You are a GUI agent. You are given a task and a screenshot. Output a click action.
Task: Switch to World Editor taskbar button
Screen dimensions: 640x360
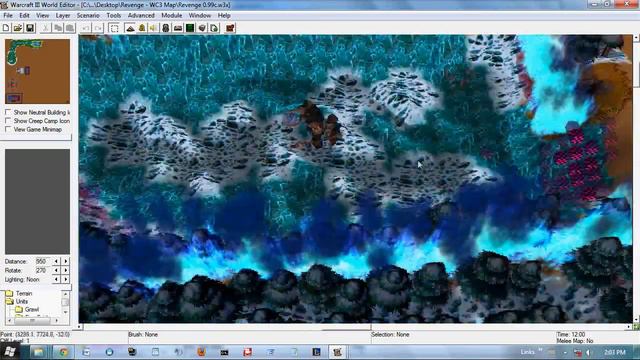click(337, 352)
